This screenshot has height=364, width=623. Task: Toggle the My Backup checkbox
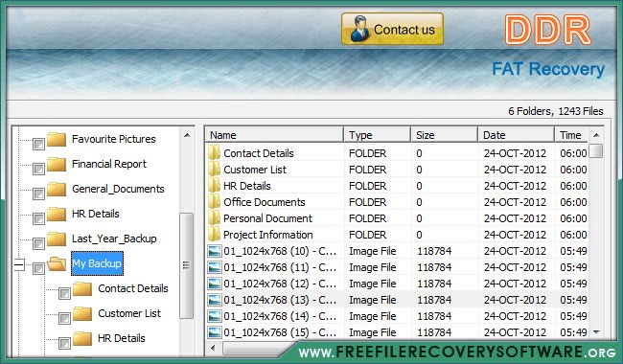tap(38, 268)
